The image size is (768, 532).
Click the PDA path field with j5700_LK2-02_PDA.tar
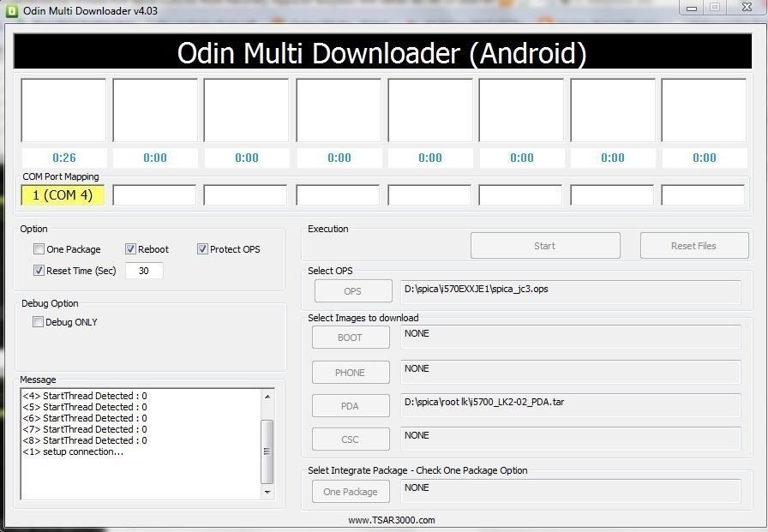[x=571, y=406]
